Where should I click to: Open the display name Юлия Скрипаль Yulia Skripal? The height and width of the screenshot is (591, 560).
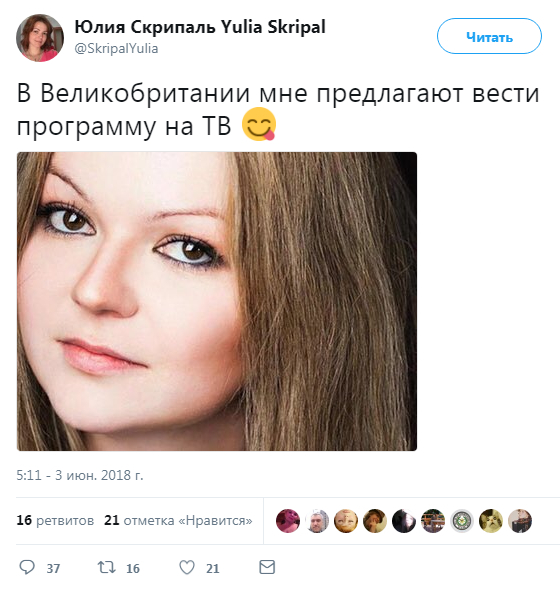[x=200, y=27]
